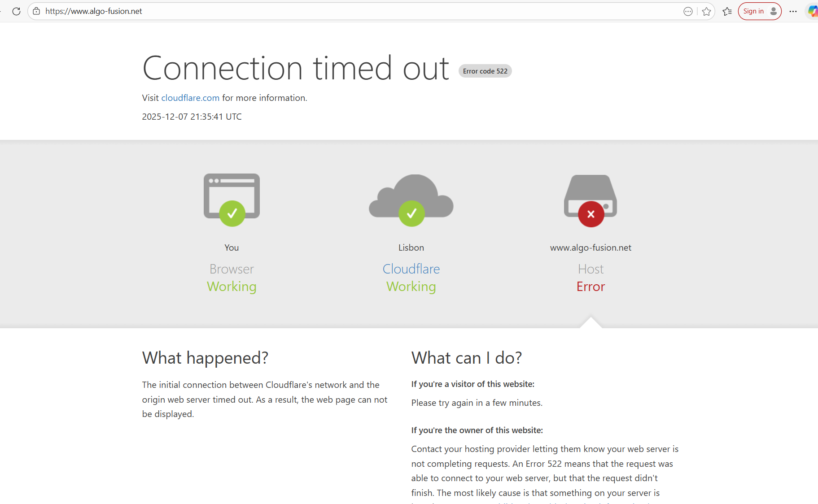Add this page to favorites via the star
Viewport: 818px width, 504px height.
pyautogui.click(x=707, y=11)
